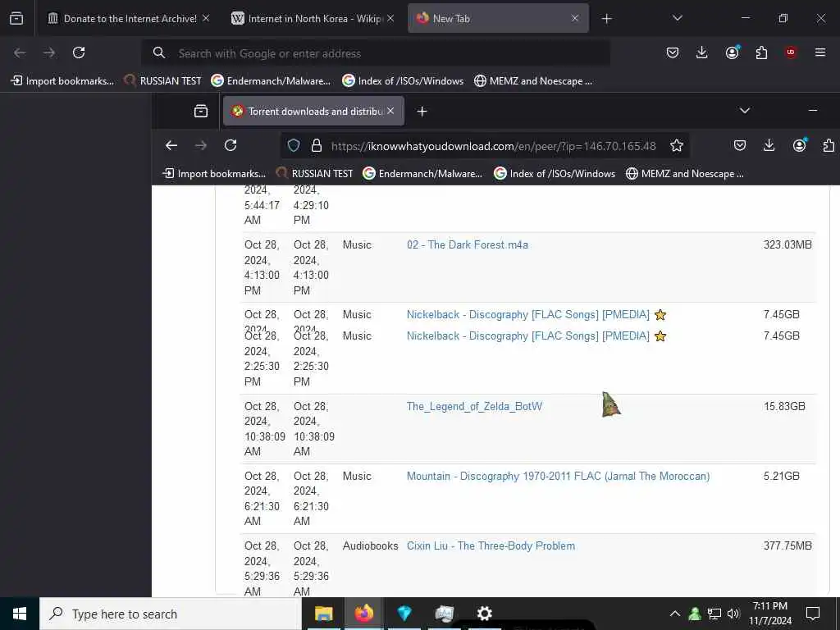
Task: Open a new tab in the inner window
Action: pyautogui.click(x=422, y=112)
